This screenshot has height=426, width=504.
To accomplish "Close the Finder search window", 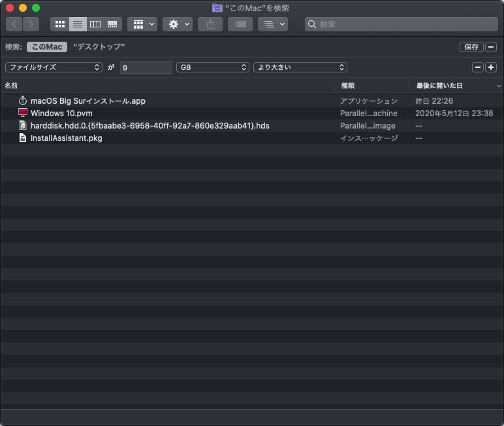I will pyautogui.click(x=10, y=8).
